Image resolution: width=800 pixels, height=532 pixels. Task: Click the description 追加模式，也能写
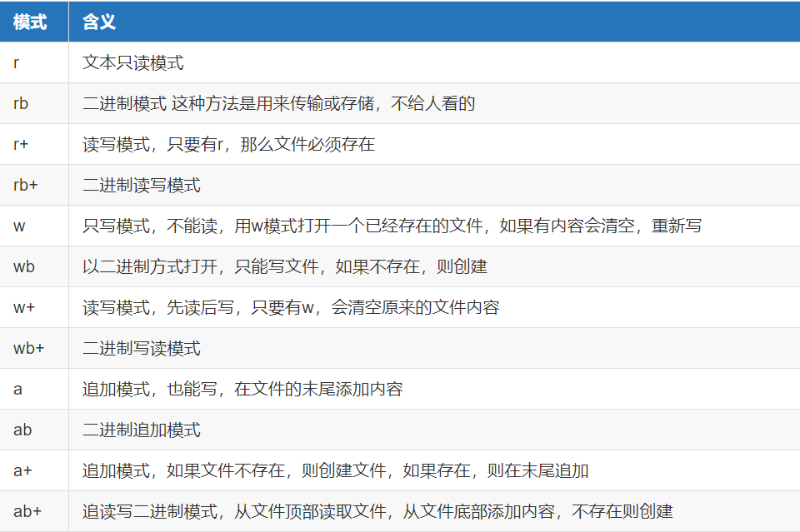coord(242,389)
